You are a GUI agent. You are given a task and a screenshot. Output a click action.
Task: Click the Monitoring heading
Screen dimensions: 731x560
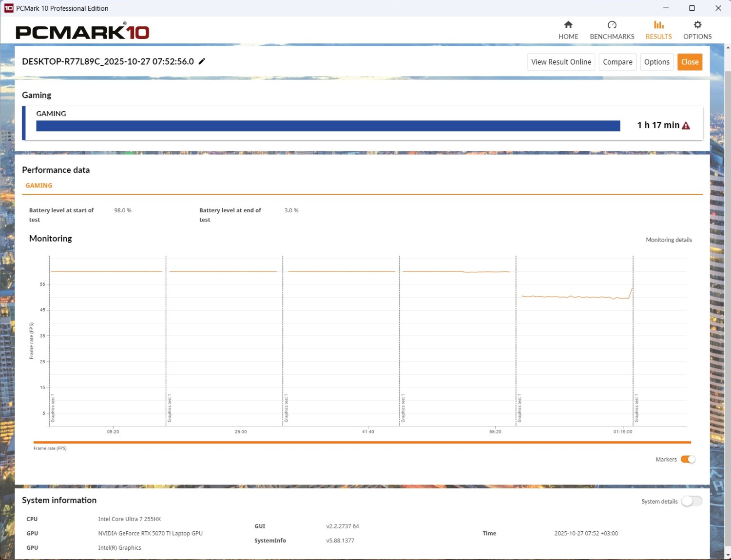[51, 239]
